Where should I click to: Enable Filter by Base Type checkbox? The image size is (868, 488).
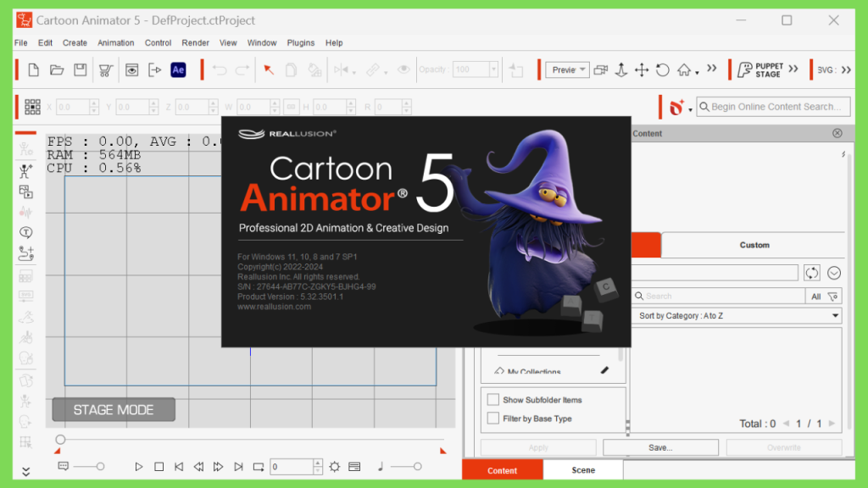492,419
